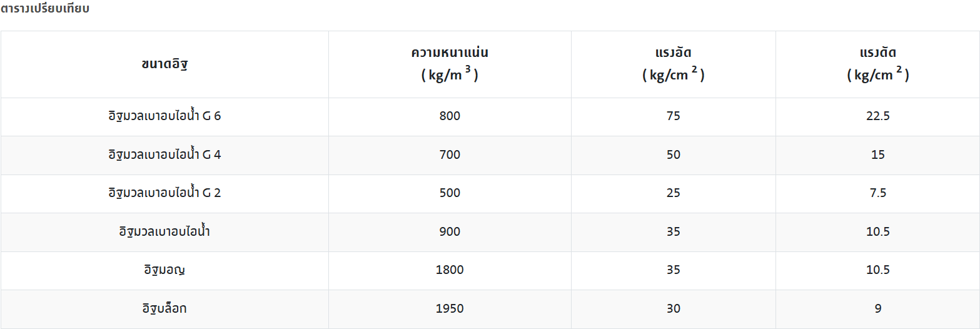
Task: Select the density value 700
Action: coord(450,154)
